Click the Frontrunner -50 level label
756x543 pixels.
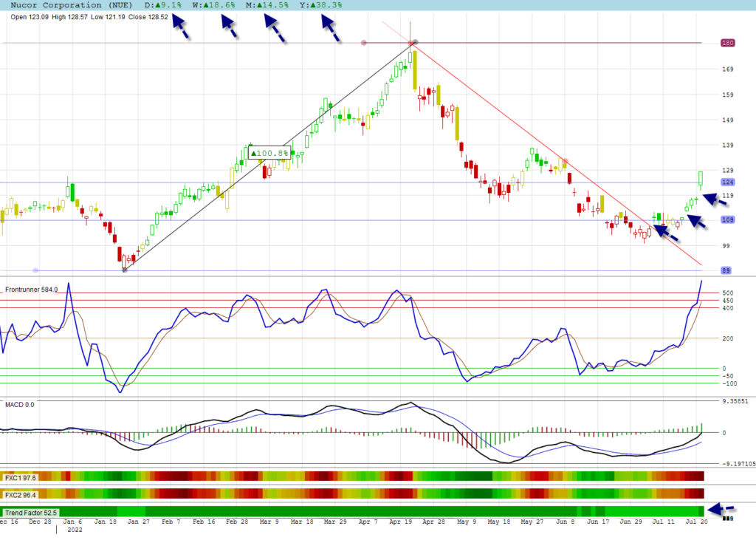click(x=727, y=376)
